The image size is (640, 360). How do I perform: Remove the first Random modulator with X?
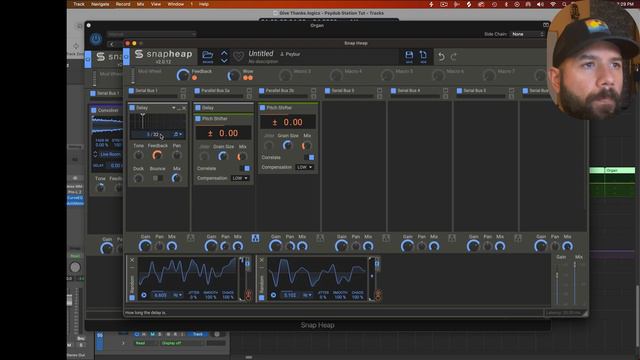pyautogui.click(x=132, y=260)
